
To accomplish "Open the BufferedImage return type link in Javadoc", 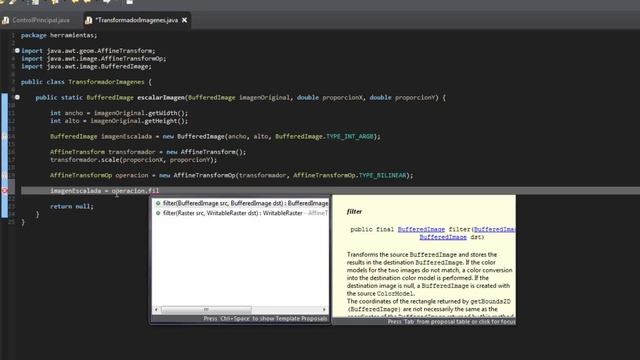I will (421, 229).
